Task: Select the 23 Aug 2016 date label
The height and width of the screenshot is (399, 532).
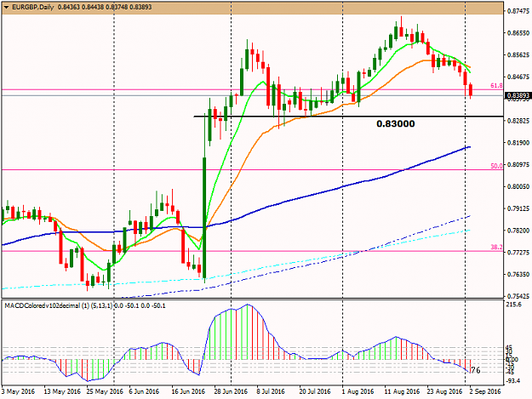Action: [444, 391]
